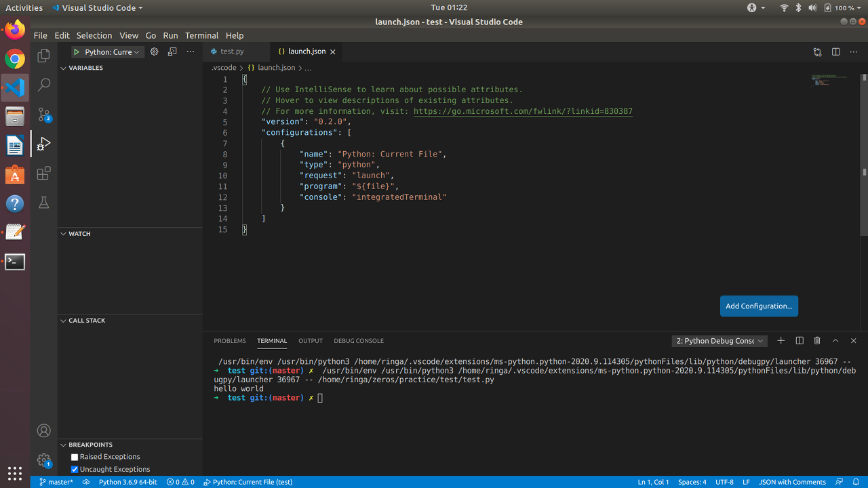Open changes icon in editor title bar
Screen dimensions: 868x488
[817, 52]
